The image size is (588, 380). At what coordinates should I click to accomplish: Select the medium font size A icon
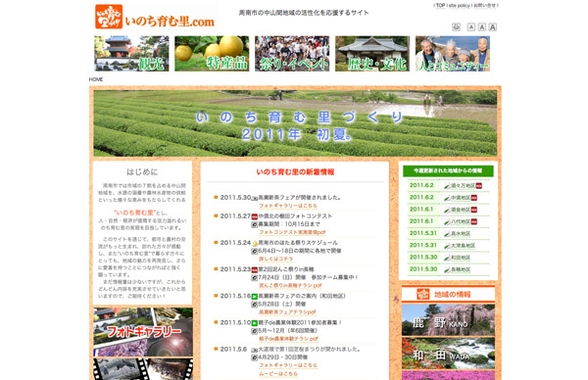[x=482, y=27]
